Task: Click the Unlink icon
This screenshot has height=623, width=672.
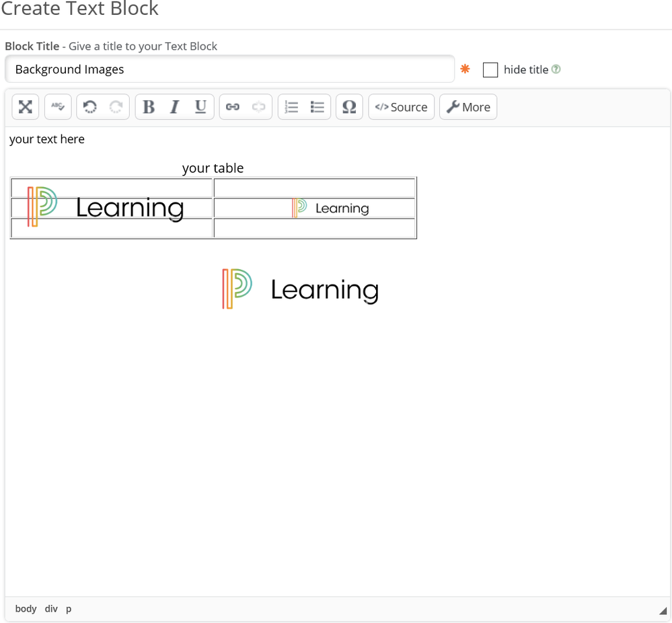Action: [x=259, y=107]
